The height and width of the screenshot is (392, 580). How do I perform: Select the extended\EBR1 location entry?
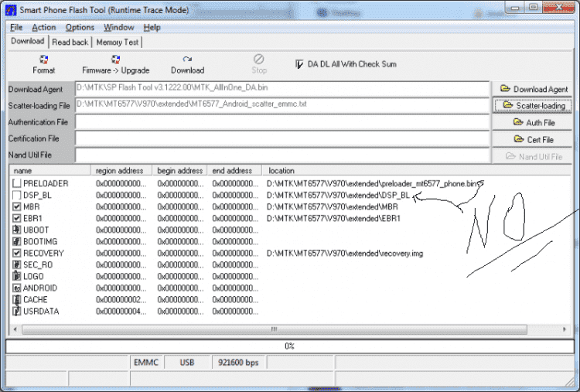(x=333, y=218)
